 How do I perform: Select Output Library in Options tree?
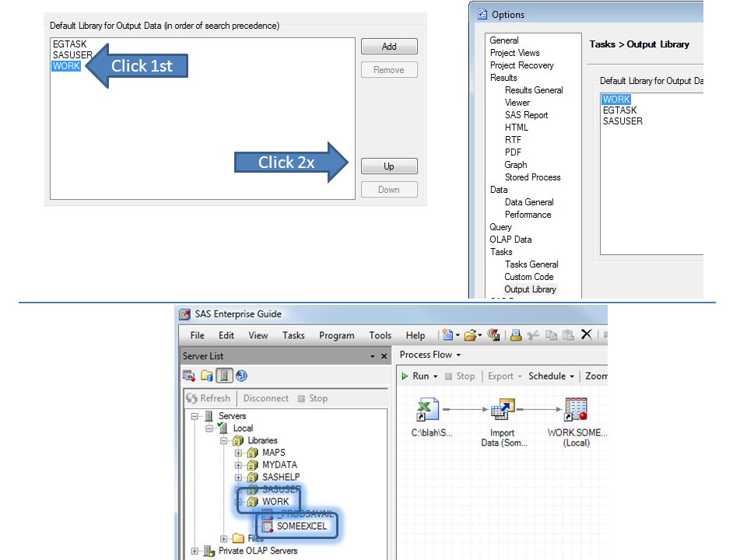[x=530, y=289]
